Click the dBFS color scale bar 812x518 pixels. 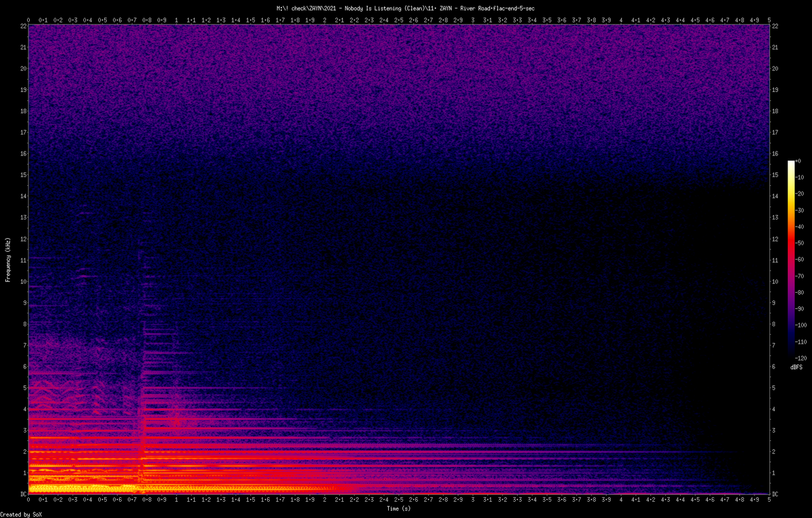tap(791, 259)
